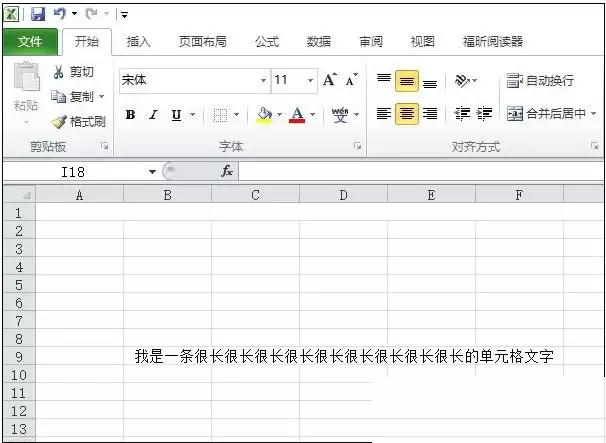The image size is (606, 443).
Task: Expand the name box dropdown arrow
Action: click(152, 172)
